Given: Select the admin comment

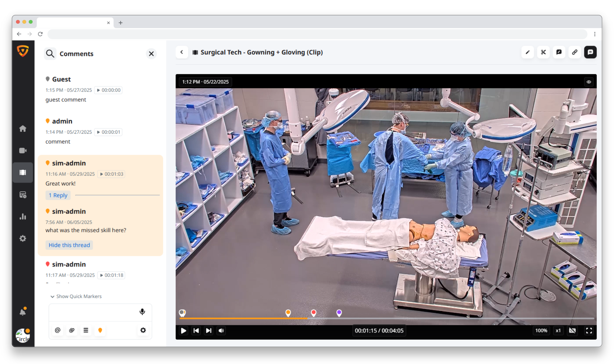Looking at the screenshot, I should (x=100, y=131).
